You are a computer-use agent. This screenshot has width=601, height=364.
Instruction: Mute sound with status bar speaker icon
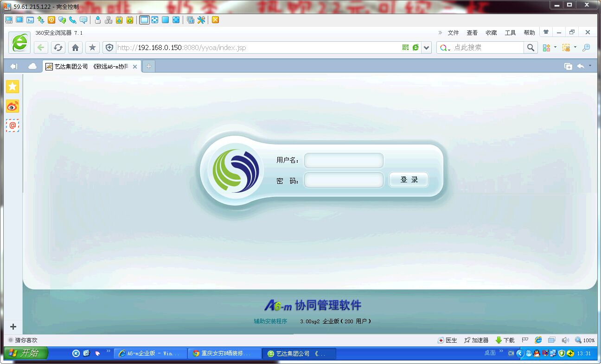565,340
